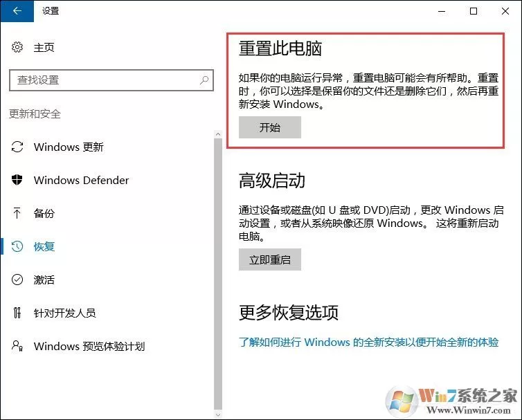Close the 设置 window

pyautogui.click(x=505, y=11)
